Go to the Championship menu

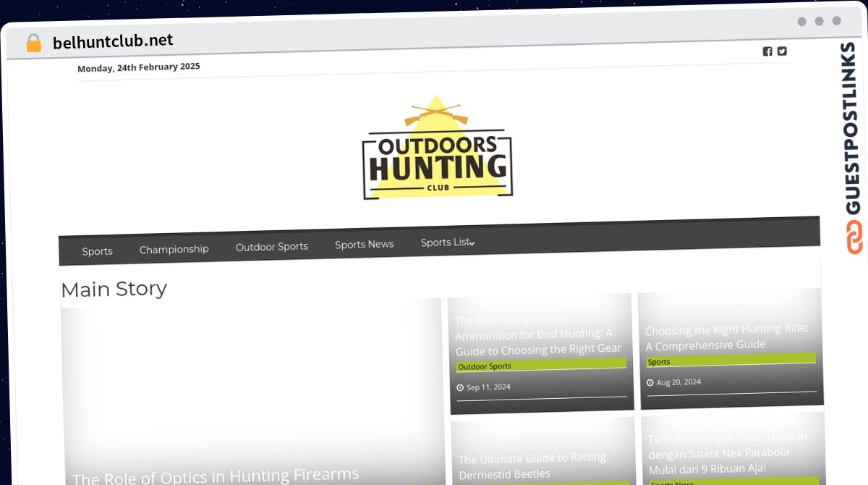174,249
